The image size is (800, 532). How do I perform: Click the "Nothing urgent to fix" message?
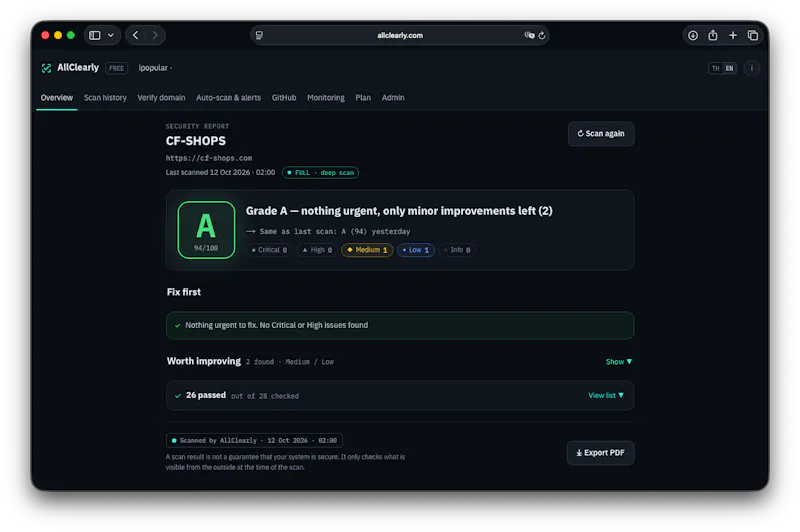(276, 325)
